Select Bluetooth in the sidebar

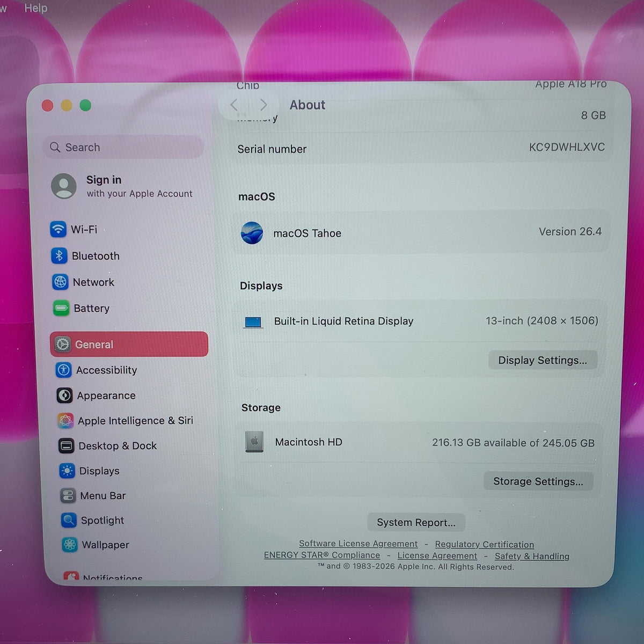128,255
